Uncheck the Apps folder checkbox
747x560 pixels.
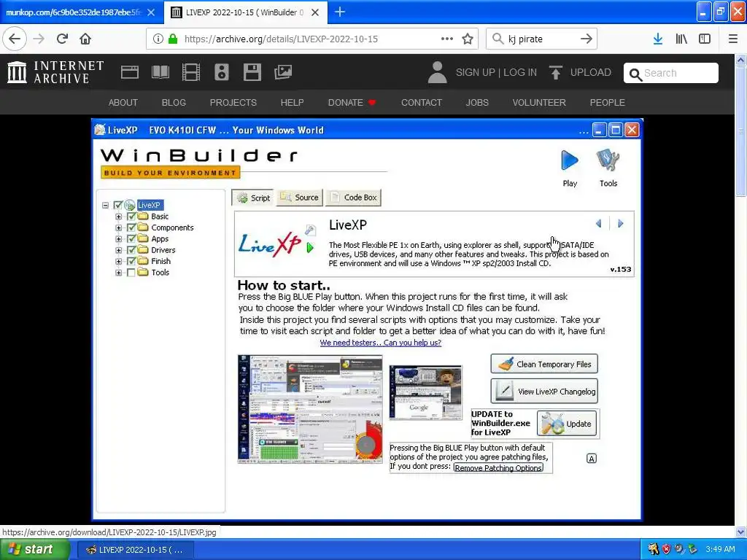[131, 238]
